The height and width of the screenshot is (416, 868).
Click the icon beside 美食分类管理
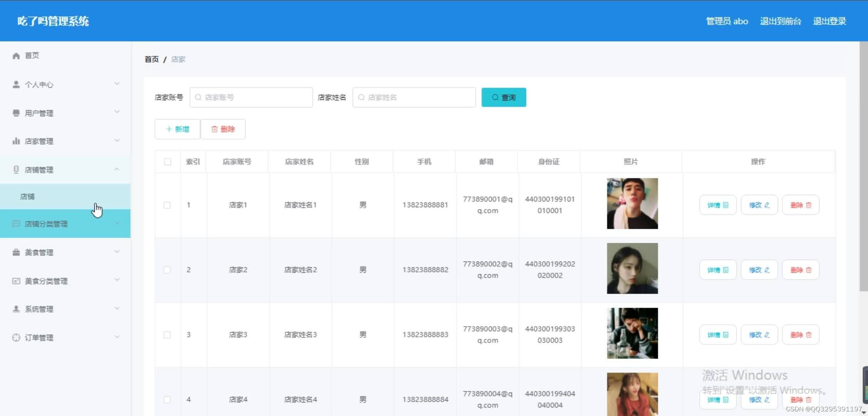[x=16, y=281]
